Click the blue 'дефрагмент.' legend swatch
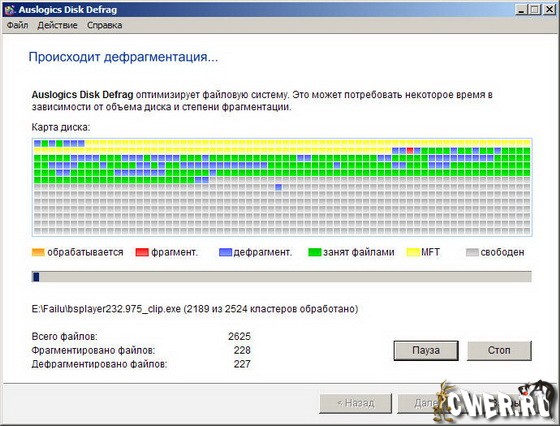This screenshot has height=426, width=560. pyautogui.click(x=225, y=252)
